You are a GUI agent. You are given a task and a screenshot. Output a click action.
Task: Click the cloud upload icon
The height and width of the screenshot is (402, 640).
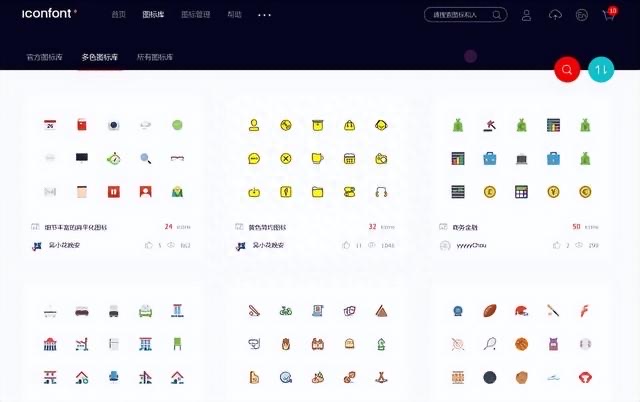555,15
